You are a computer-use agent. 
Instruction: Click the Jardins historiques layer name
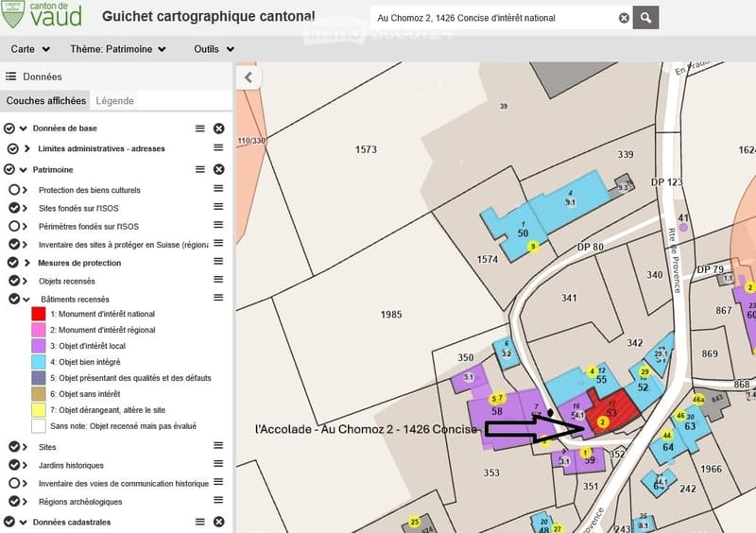coord(71,466)
